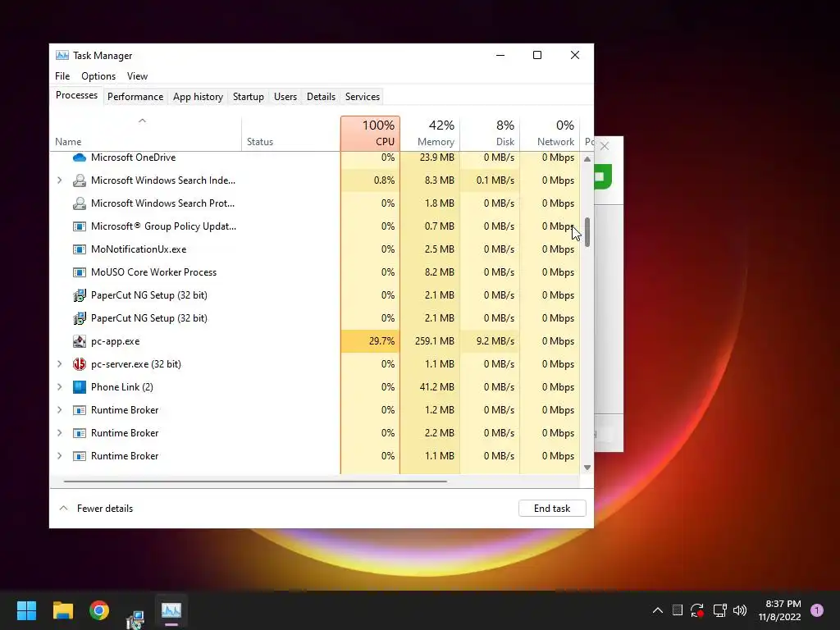This screenshot has height=630, width=840.
Task: Select the MoNotificationUx.exe process name
Action: point(139,249)
